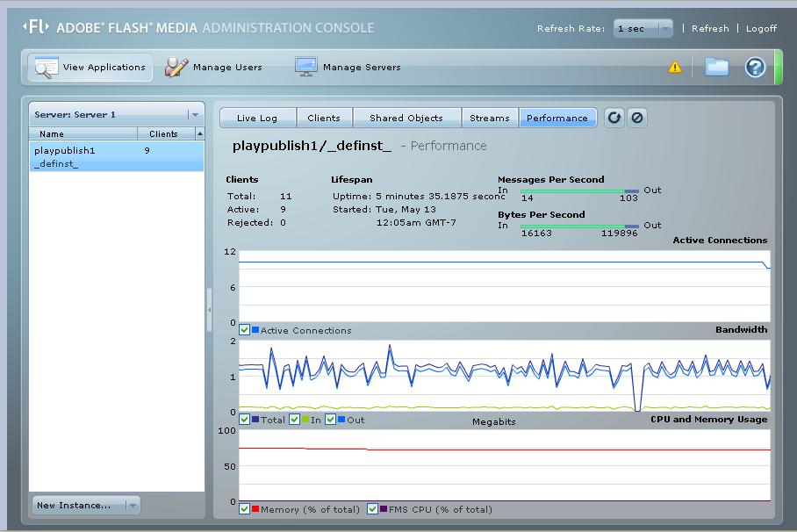
Task: Select the Performance tab
Action: pyautogui.click(x=557, y=118)
